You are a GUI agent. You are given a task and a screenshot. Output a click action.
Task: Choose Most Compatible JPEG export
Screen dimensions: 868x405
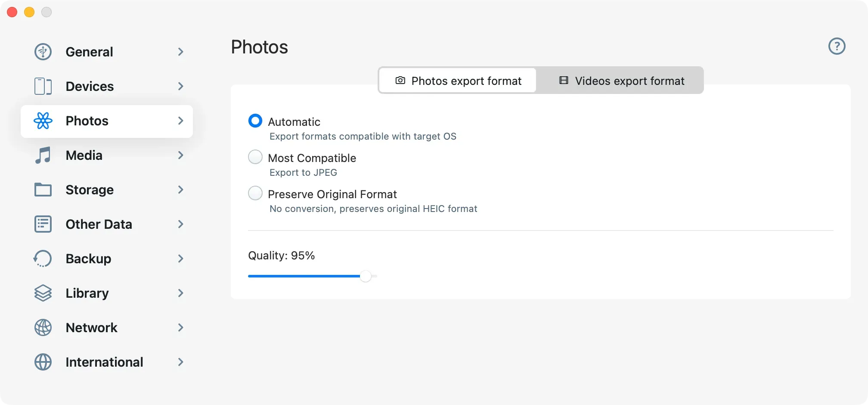(255, 157)
